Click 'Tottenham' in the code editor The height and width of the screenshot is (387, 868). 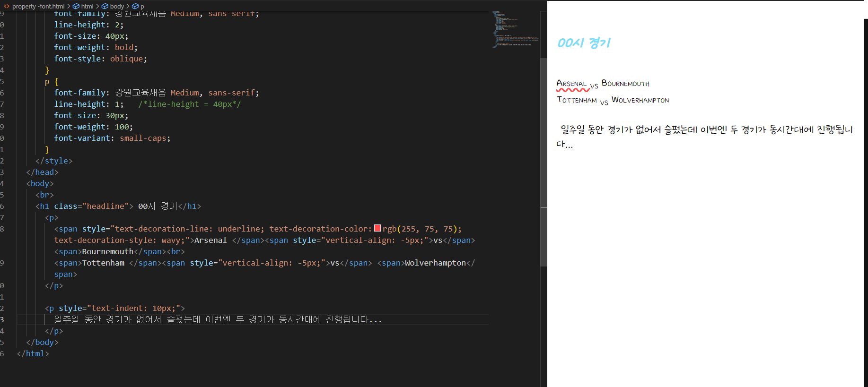pos(103,263)
